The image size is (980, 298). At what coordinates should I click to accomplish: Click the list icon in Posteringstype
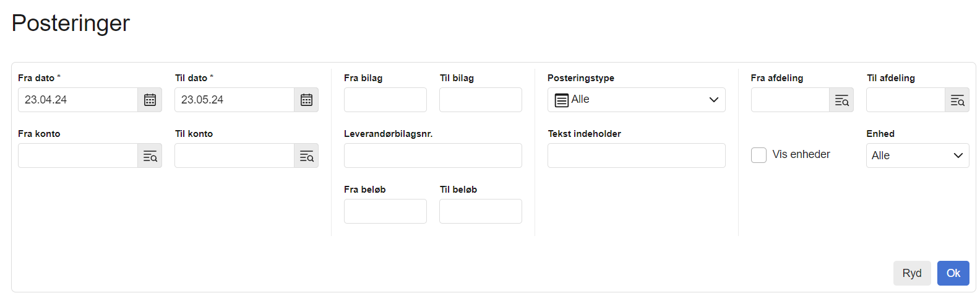click(x=561, y=100)
